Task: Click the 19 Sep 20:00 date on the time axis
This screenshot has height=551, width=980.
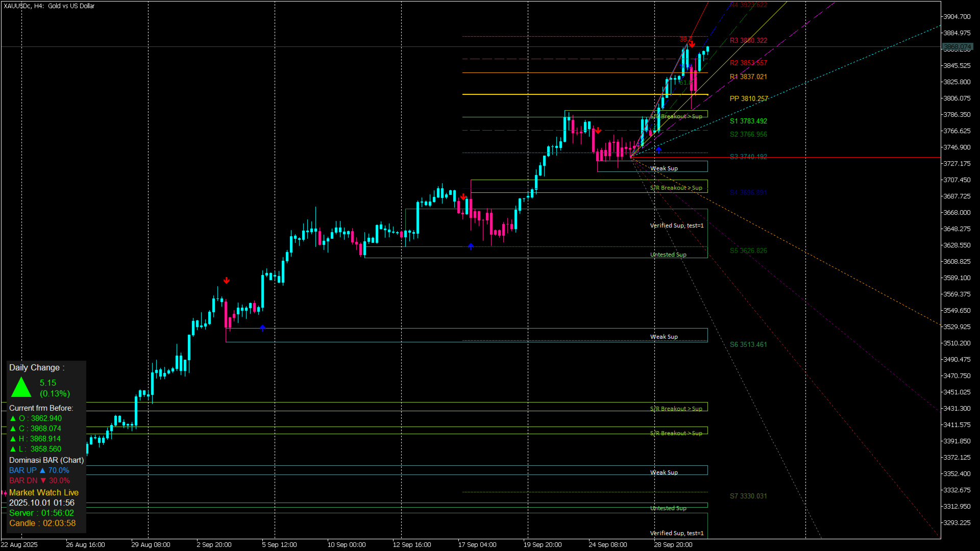Action: pos(543,544)
